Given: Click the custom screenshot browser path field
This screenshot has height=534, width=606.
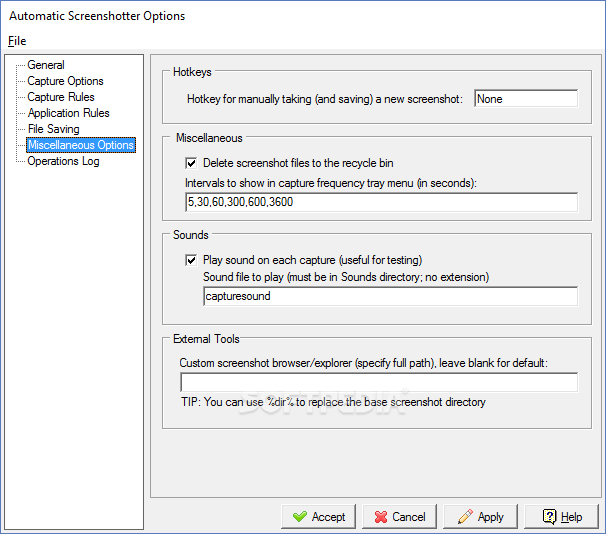Looking at the screenshot, I should coord(379,382).
